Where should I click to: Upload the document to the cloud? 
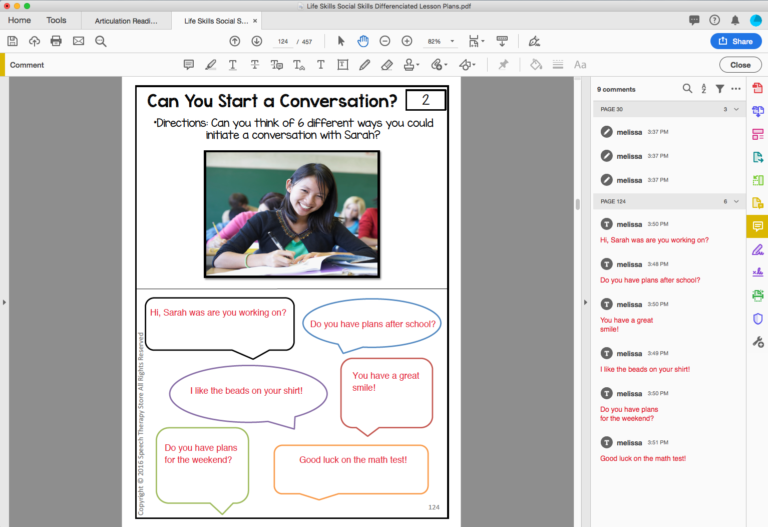coord(34,41)
